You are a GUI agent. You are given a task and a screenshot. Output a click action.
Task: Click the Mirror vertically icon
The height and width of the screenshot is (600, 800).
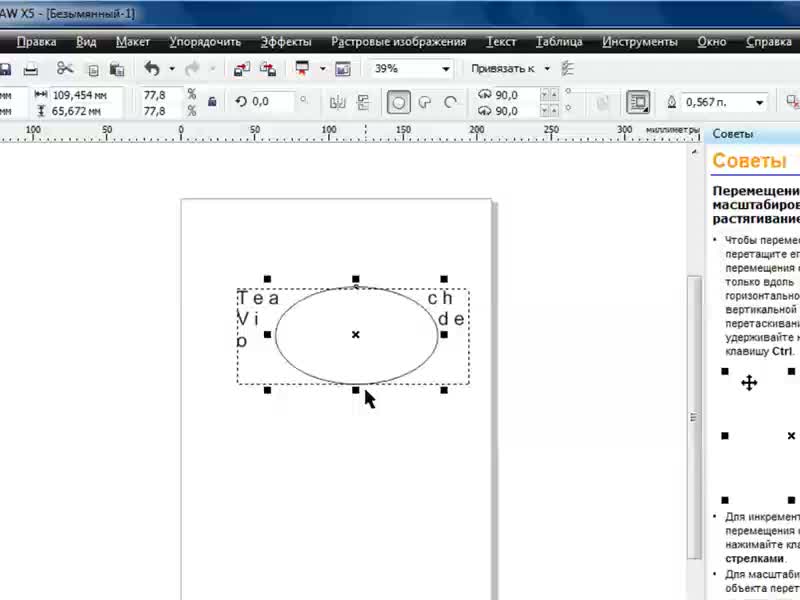click(363, 103)
